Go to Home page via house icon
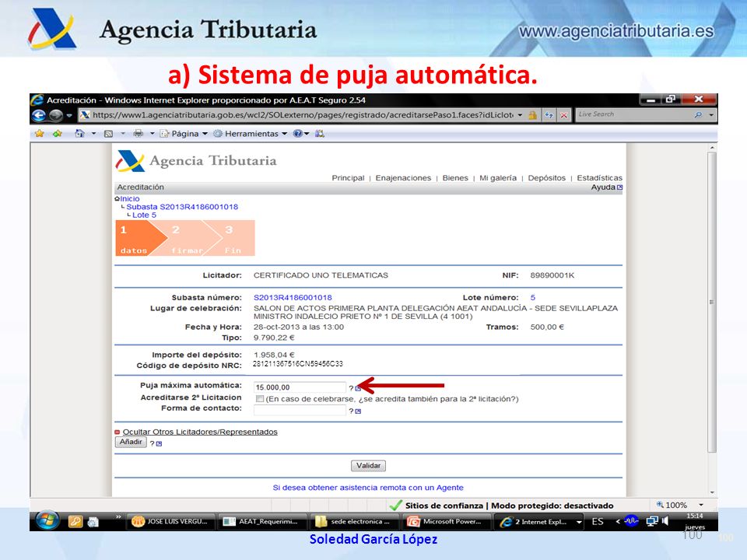The width and height of the screenshot is (747, 560). 79,133
